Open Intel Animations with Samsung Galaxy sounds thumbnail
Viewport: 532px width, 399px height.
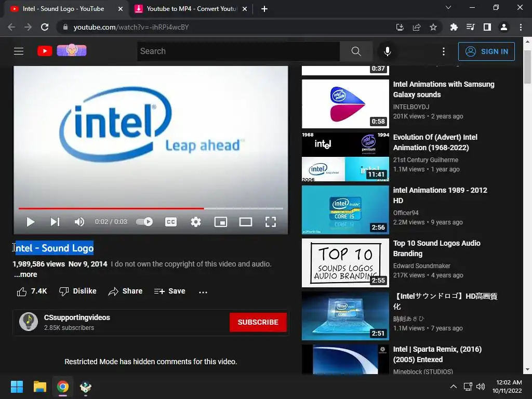click(x=345, y=104)
